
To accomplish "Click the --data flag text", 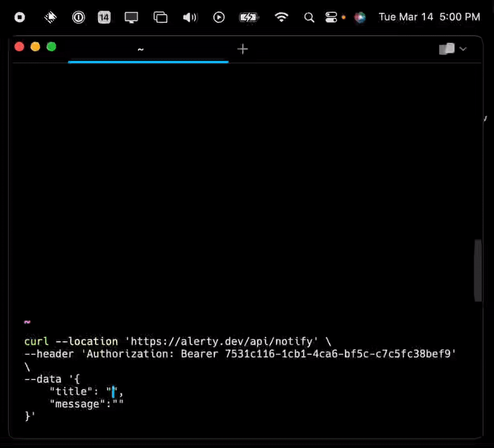I will (43, 379).
